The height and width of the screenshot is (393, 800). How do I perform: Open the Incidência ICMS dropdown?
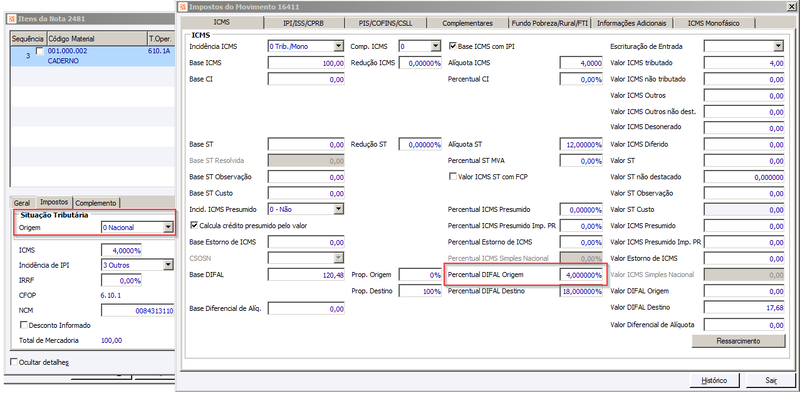click(x=339, y=46)
